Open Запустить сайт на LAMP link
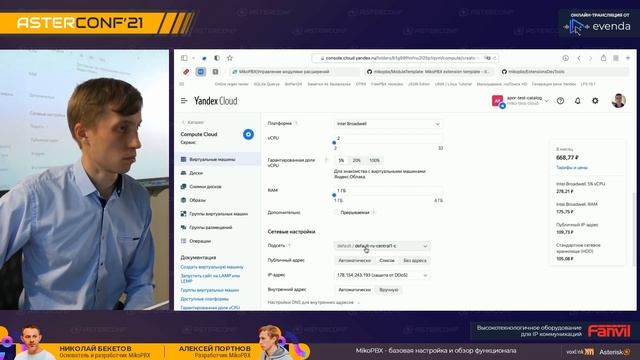Screen dimensions: 640x360 click(210, 278)
